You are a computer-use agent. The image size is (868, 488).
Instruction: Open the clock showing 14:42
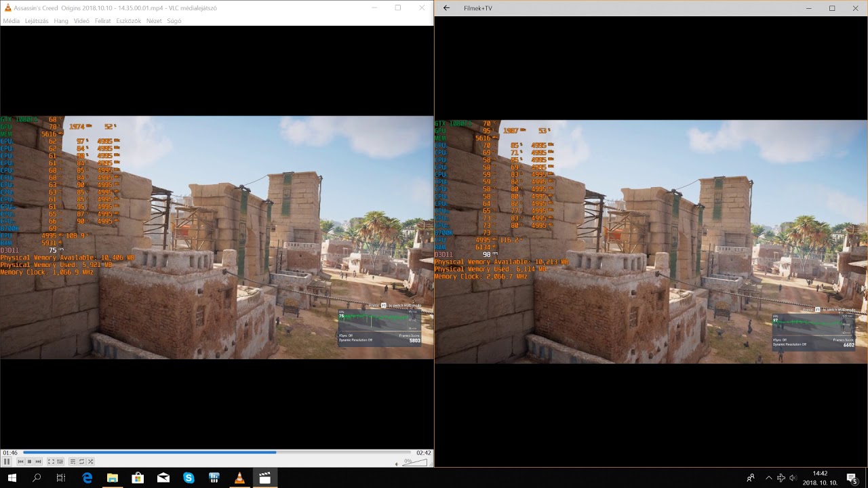[820, 478]
